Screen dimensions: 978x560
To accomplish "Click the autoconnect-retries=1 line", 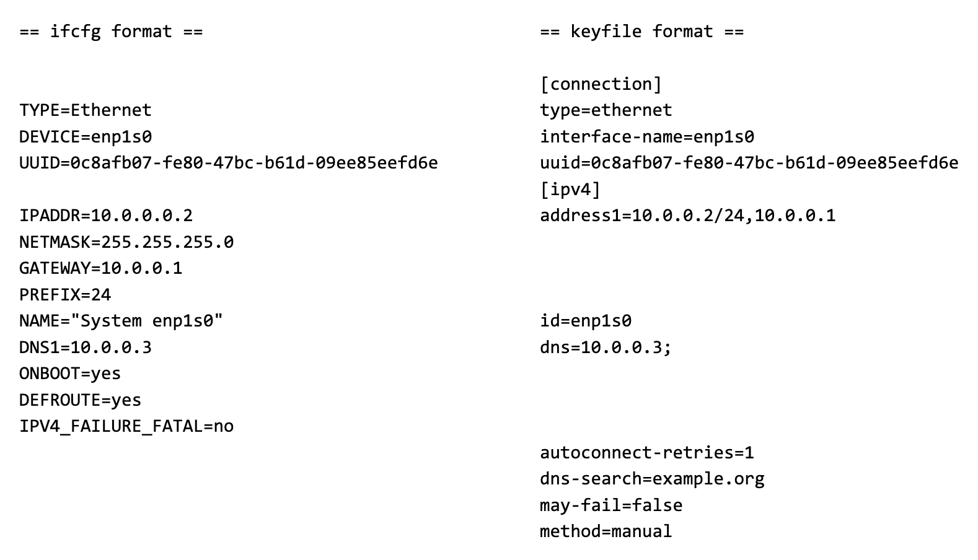I will point(646,453).
